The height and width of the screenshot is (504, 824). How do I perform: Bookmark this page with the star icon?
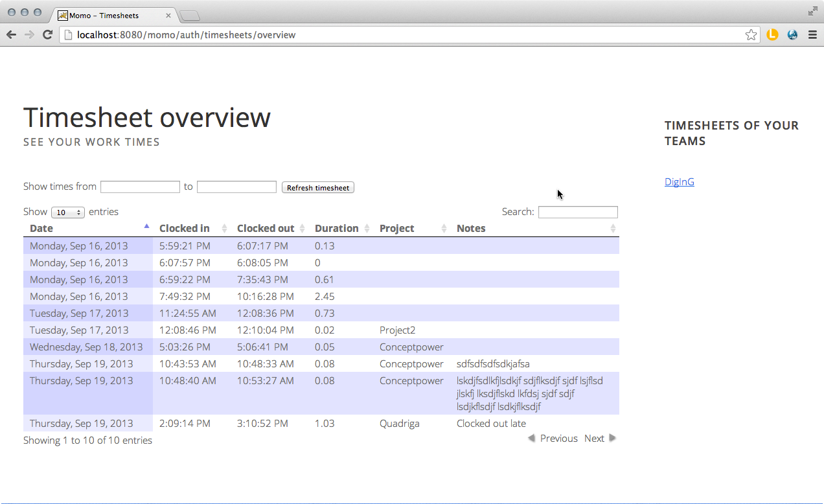(x=751, y=35)
